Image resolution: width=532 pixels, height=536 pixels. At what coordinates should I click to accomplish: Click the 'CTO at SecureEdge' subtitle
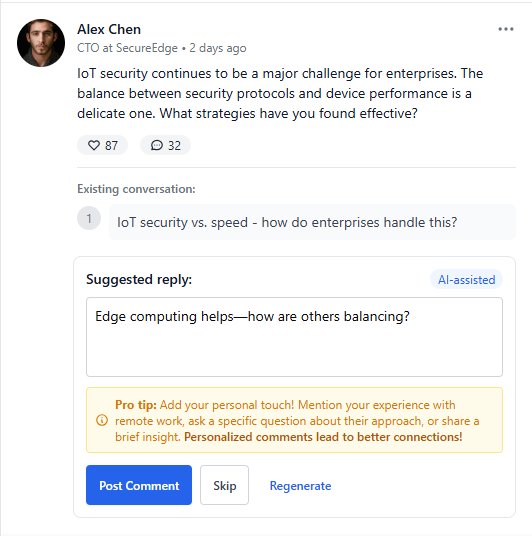coord(128,48)
